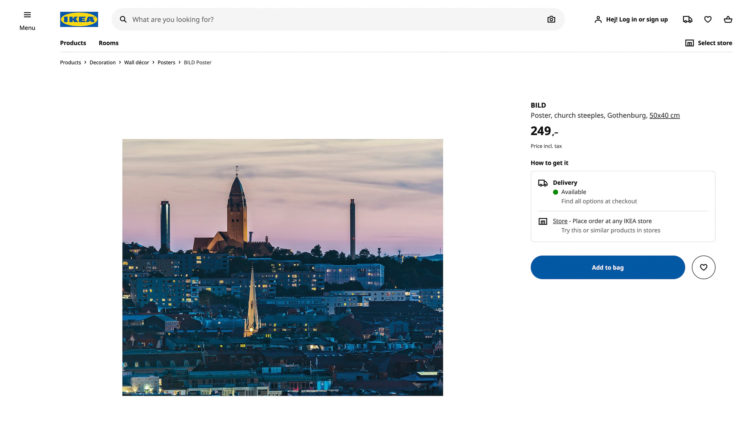Open the shopping bag icon

pyautogui.click(x=728, y=19)
